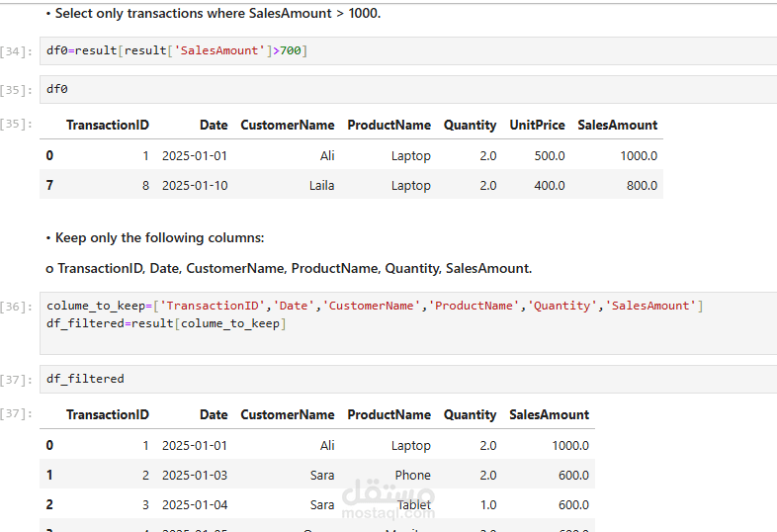The width and height of the screenshot is (777, 532).
Task: Select the 'Select only transactions where SalesAmount > 1000' text
Action: tap(218, 14)
